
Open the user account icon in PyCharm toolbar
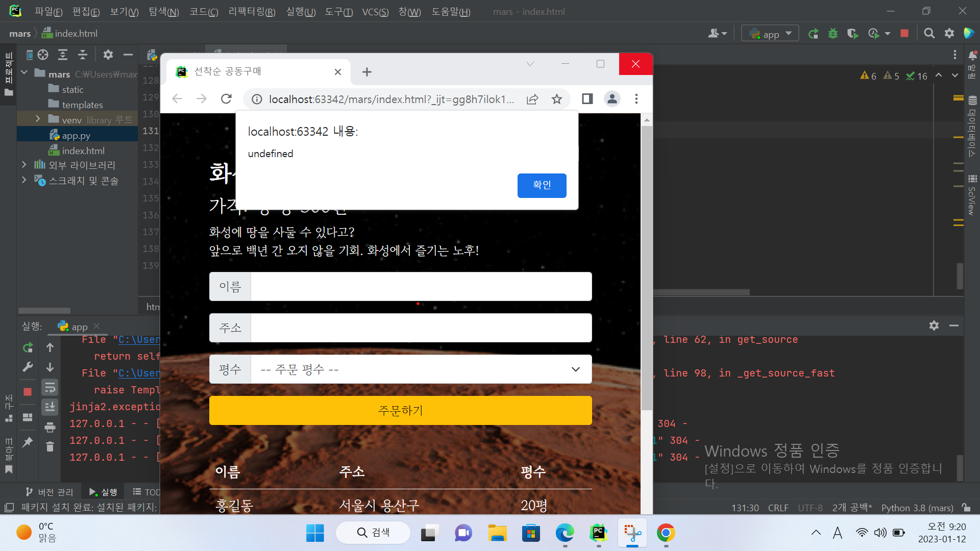(x=717, y=34)
